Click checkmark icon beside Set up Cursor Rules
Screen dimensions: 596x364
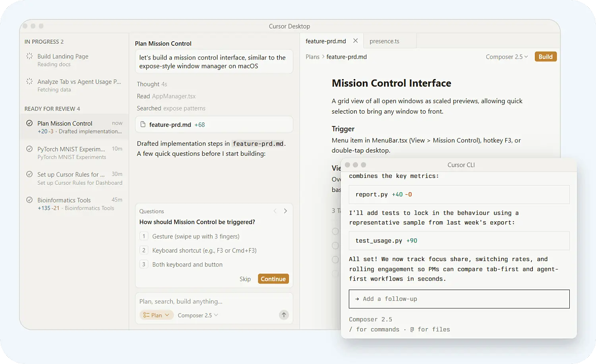(29, 174)
